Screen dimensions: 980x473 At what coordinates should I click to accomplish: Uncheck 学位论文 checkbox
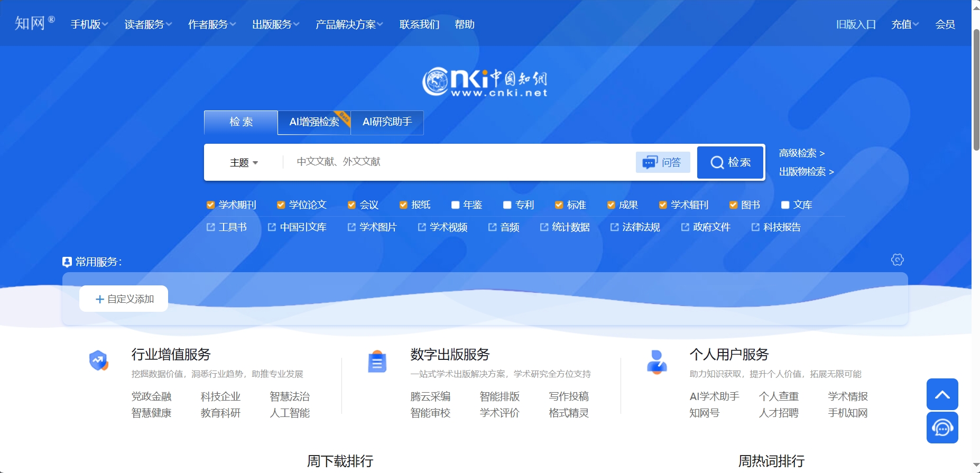coord(281,205)
